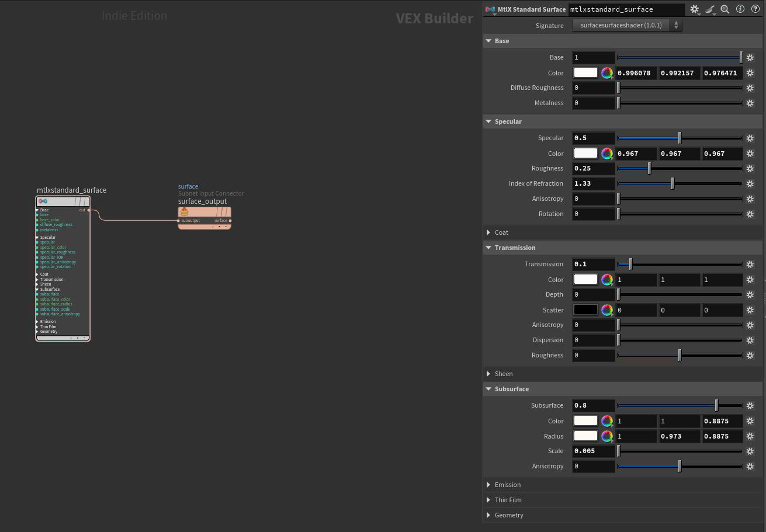Open color wheel for Subsurface Color

607,421
